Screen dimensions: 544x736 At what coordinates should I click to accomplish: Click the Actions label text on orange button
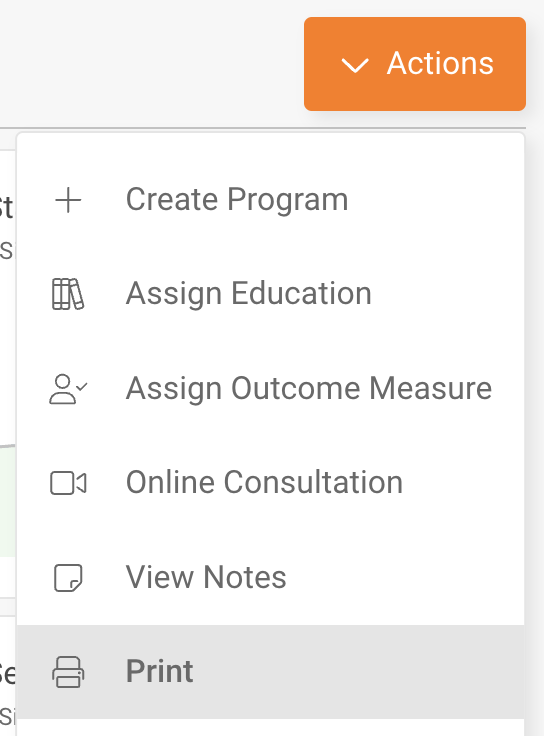coord(440,63)
